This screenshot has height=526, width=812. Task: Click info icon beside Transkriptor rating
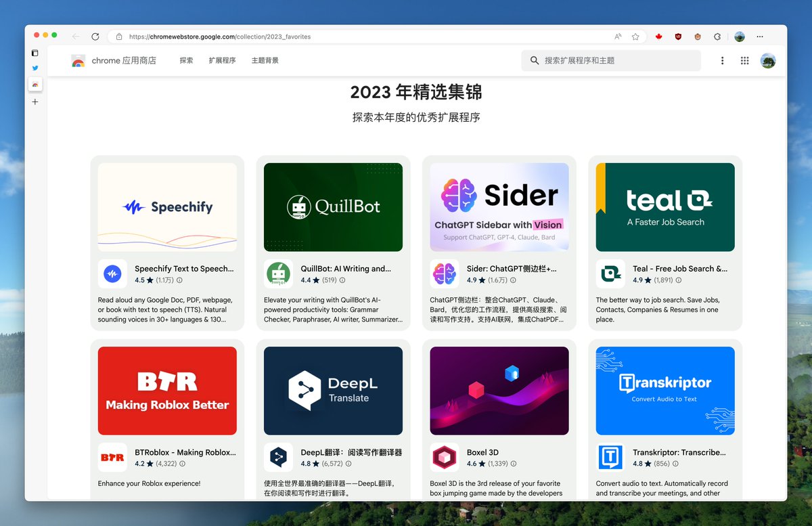[x=675, y=464]
